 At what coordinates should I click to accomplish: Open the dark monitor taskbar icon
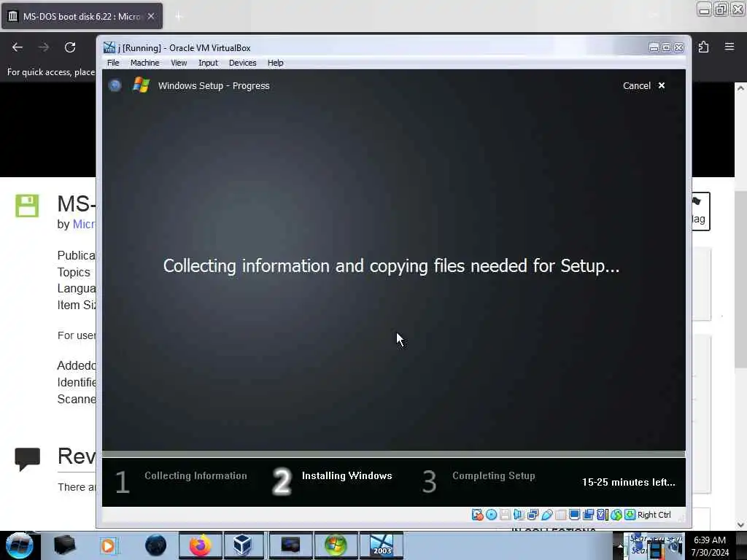(x=290, y=545)
